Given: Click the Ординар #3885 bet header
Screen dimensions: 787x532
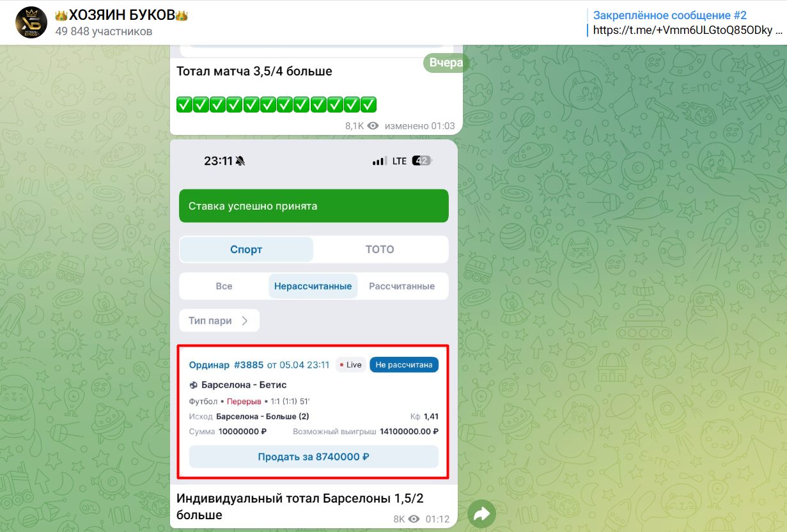Looking at the screenshot, I should [x=259, y=365].
